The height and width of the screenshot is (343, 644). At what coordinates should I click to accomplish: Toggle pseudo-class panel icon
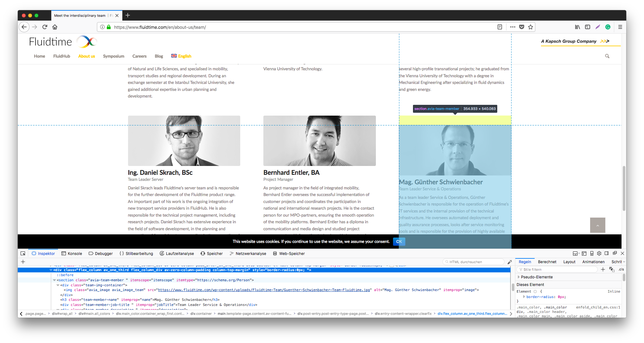tap(612, 270)
